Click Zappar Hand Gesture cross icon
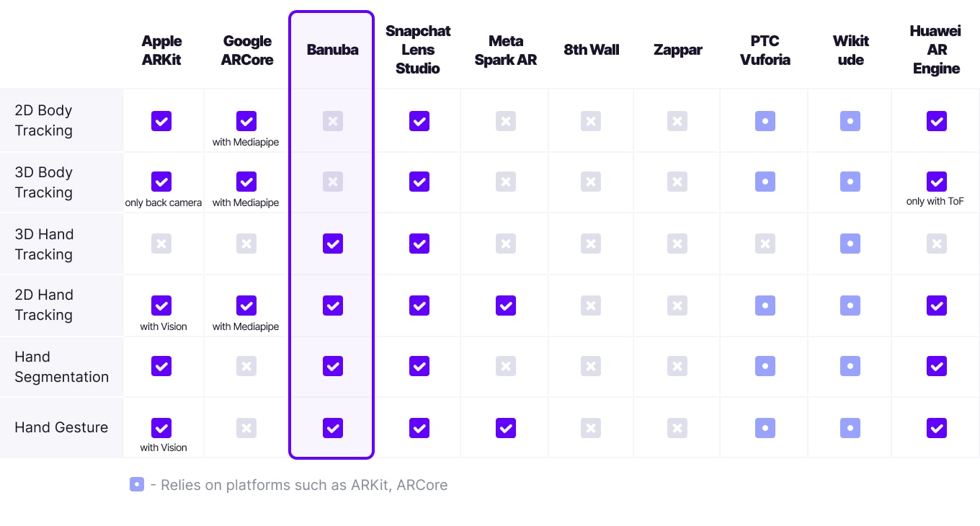This screenshot has height=526, width=980. coord(677,428)
